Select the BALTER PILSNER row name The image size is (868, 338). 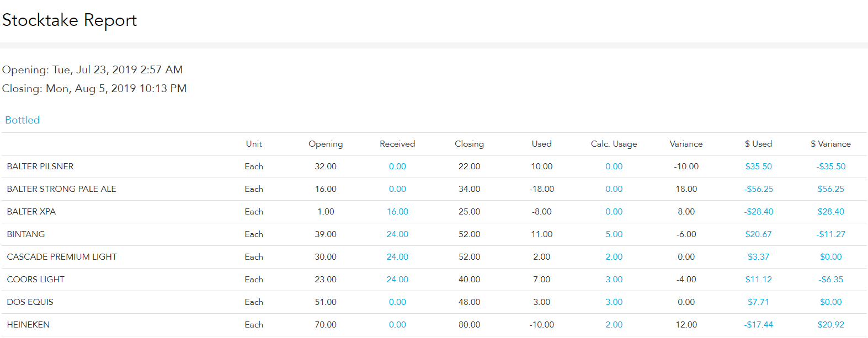(x=40, y=167)
